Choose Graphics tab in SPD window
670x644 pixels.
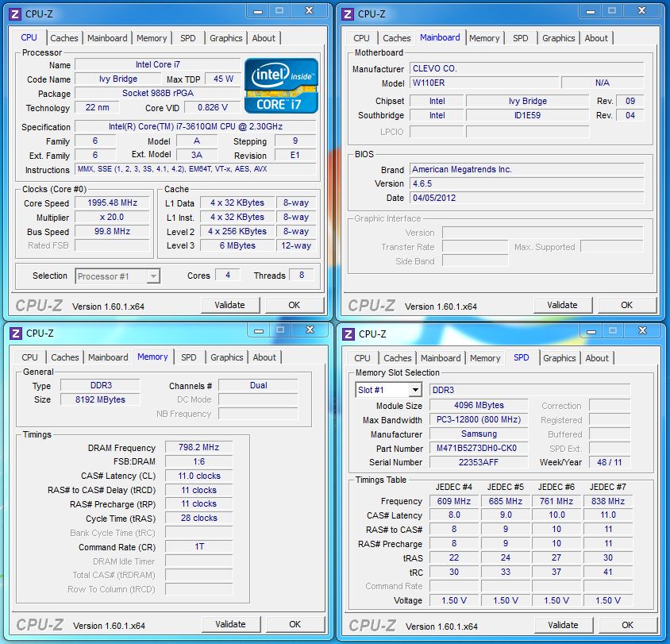pyautogui.click(x=560, y=358)
